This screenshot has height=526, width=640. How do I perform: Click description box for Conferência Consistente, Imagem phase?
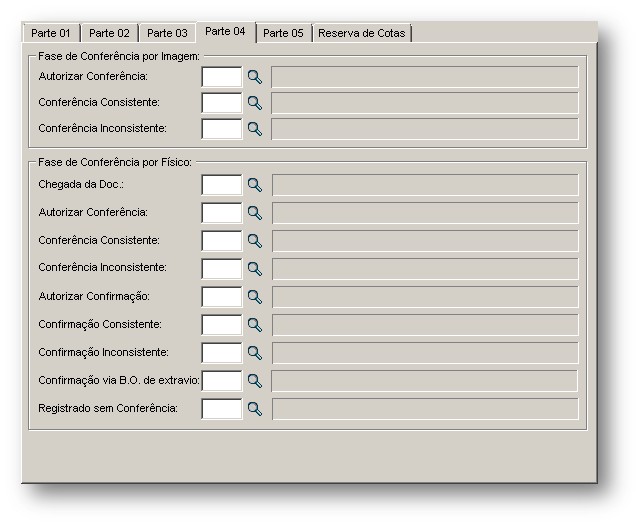425,103
